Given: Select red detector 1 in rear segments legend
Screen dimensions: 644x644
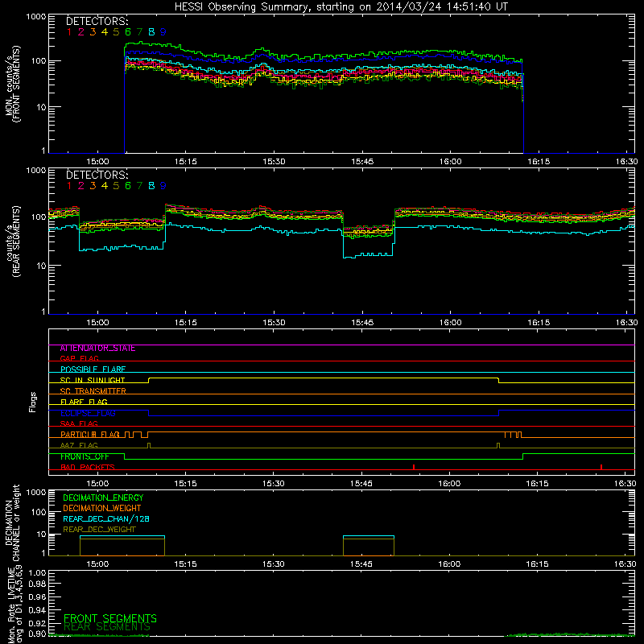Looking at the screenshot, I should (x=69, y=186).
